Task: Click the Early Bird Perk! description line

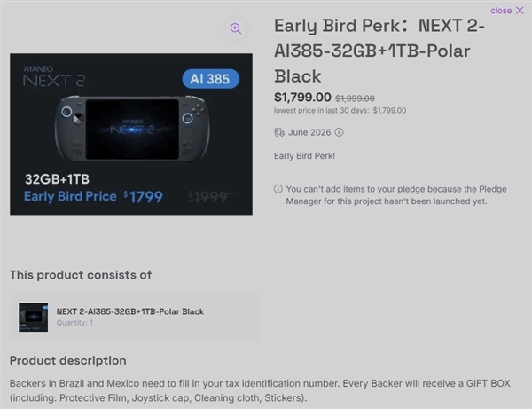Action: tap(304, 156)
